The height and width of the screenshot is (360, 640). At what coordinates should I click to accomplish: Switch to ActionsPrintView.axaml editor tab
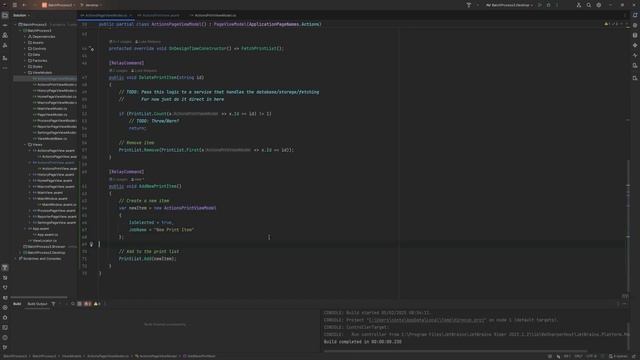[x=158, y=15]
